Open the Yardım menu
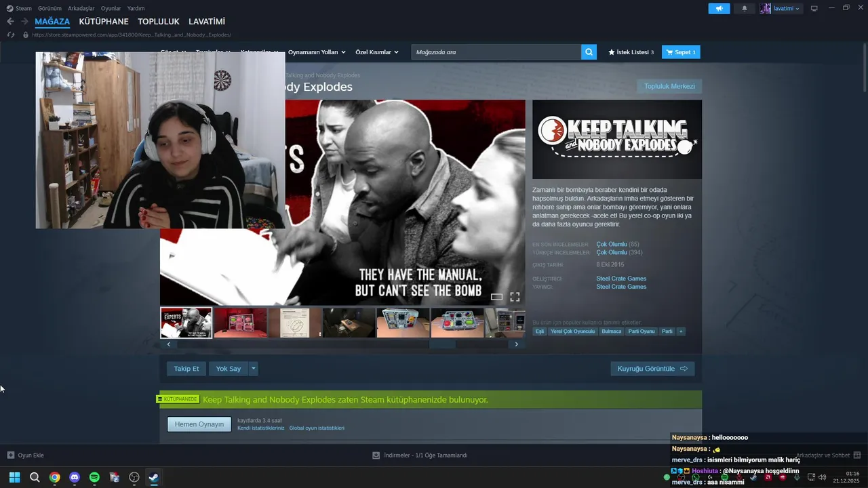The image size is (868, 488). click(x=136, y=8)
